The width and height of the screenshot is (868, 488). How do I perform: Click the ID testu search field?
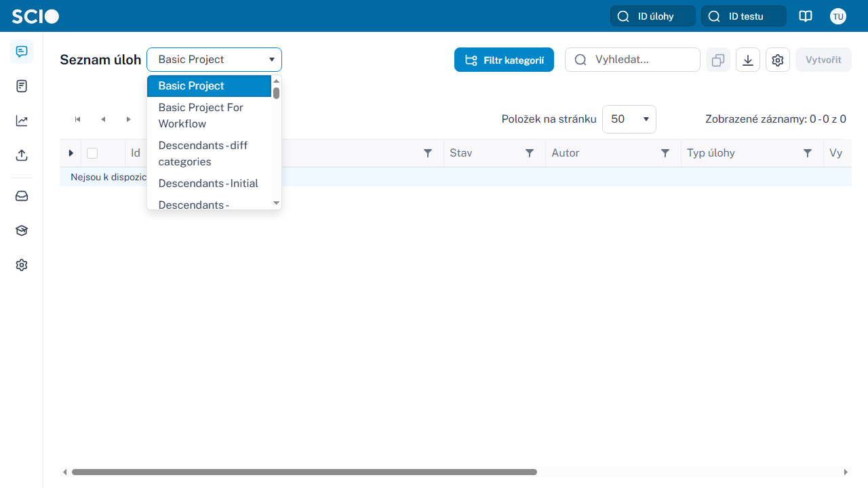coord(744,16)
